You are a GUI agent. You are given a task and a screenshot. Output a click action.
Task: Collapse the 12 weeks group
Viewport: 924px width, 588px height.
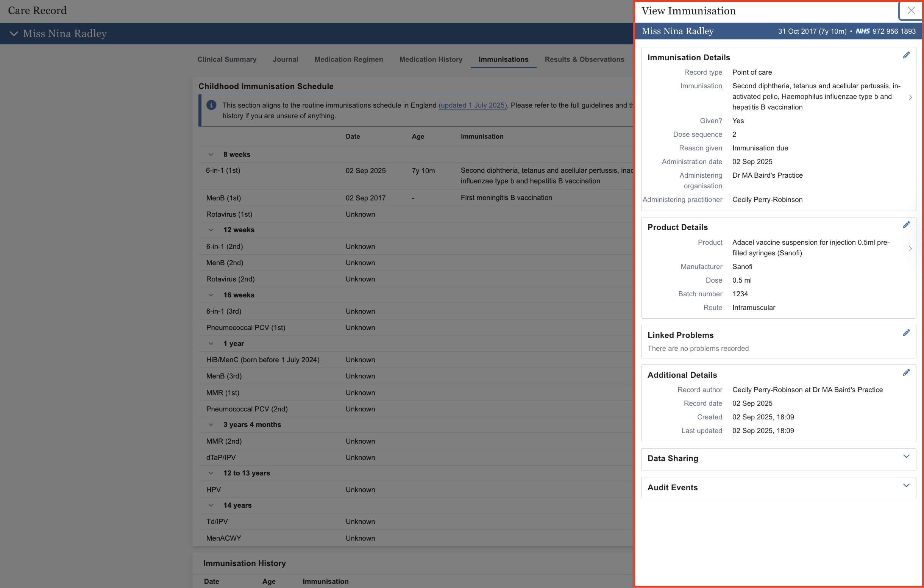pos(211,230)
